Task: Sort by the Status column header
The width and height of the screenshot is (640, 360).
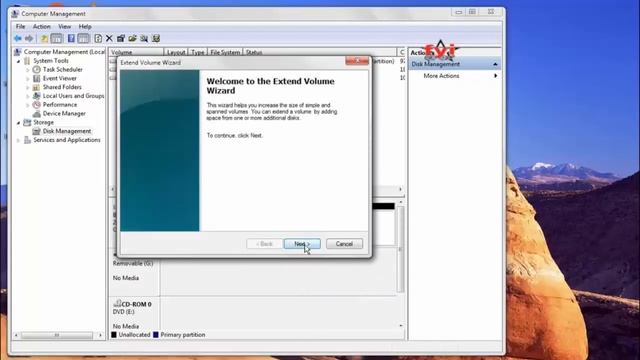Action: click(x=319, y=52)
